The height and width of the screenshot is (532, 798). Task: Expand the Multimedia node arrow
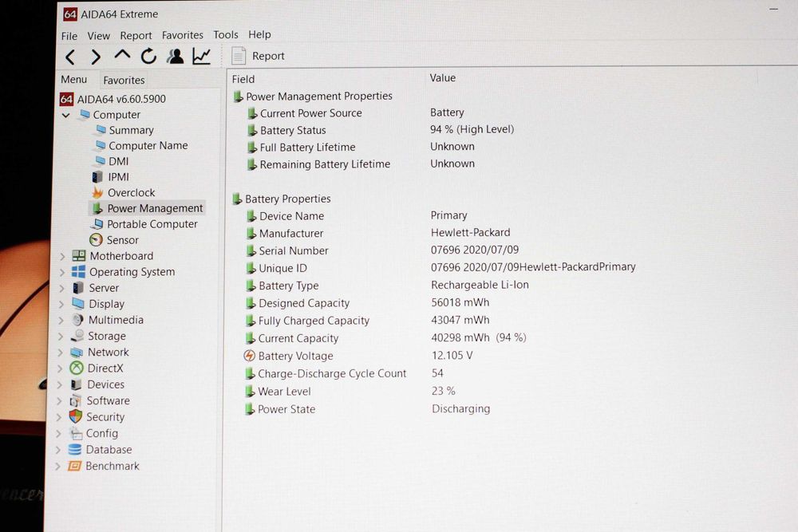tap(61, 321)
